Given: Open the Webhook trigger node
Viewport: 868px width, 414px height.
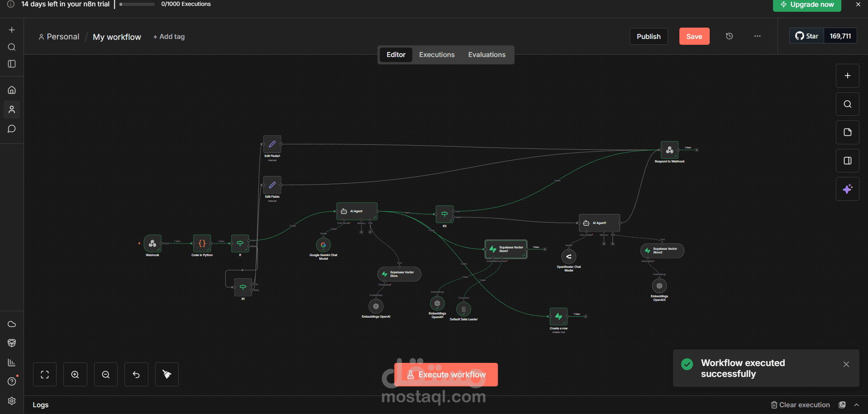Looking at the screenshot, I should [152, 243].
